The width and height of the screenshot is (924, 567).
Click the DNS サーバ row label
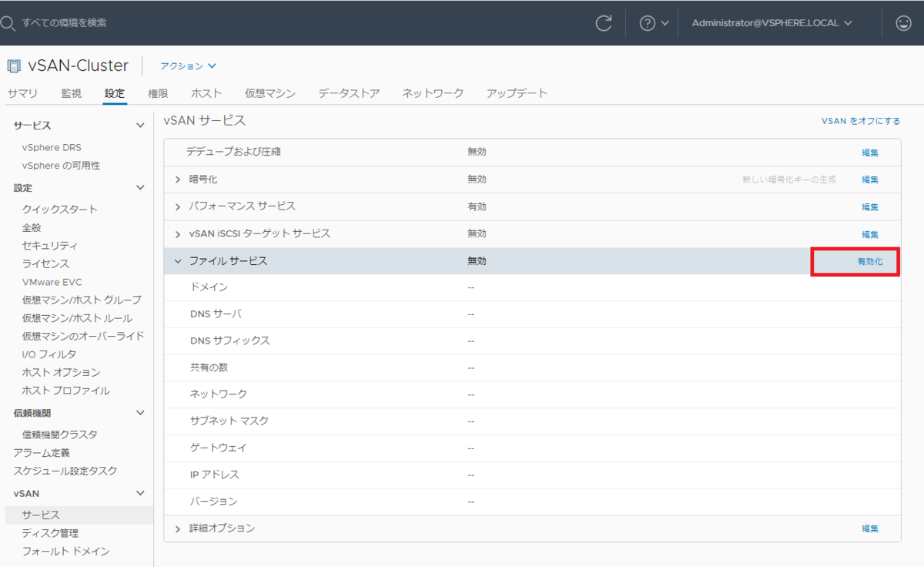point(216,314)
